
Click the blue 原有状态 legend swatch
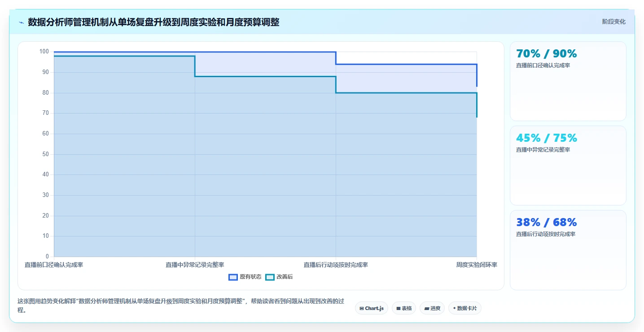(x=233, y=277)
